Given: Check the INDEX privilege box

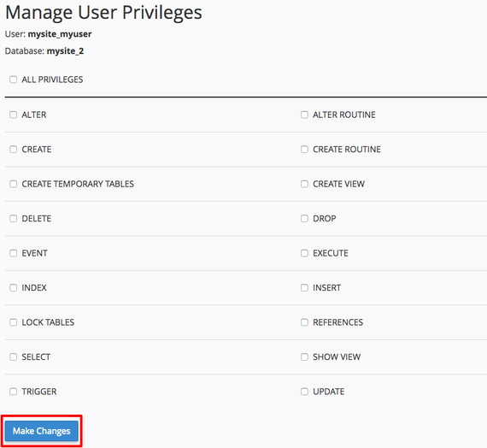Looking at the screenshot, I should (x=13, y=287).
